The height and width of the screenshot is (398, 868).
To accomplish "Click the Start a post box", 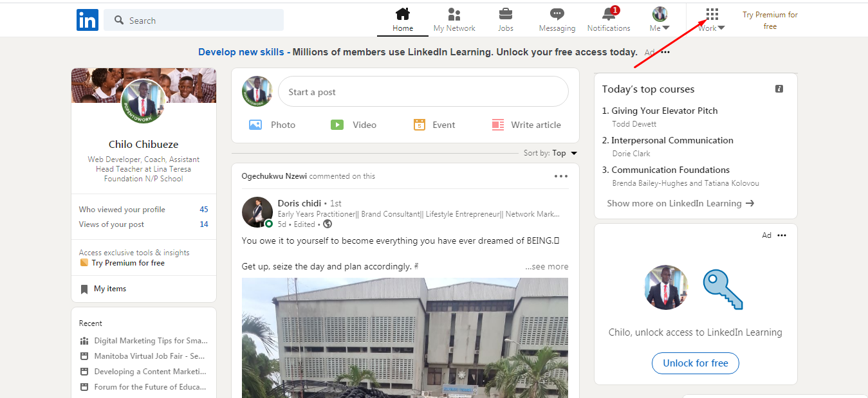I will click(423, 92).
